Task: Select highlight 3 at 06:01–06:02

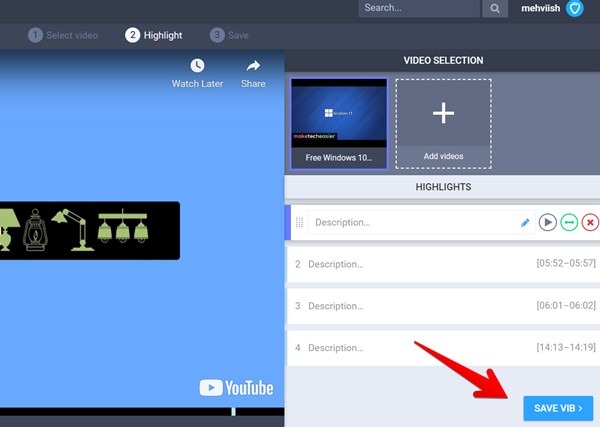Action: pyautogui.click(x=443, y=306)
